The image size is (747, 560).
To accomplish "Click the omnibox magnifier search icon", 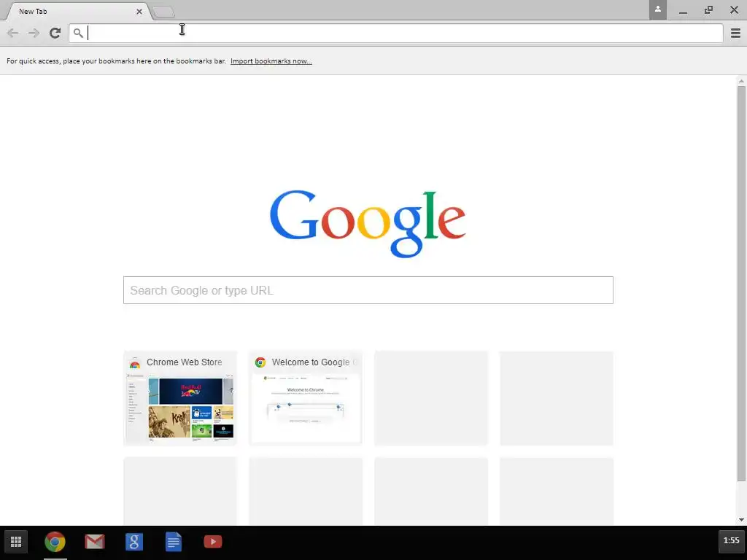I will point(78,33).
